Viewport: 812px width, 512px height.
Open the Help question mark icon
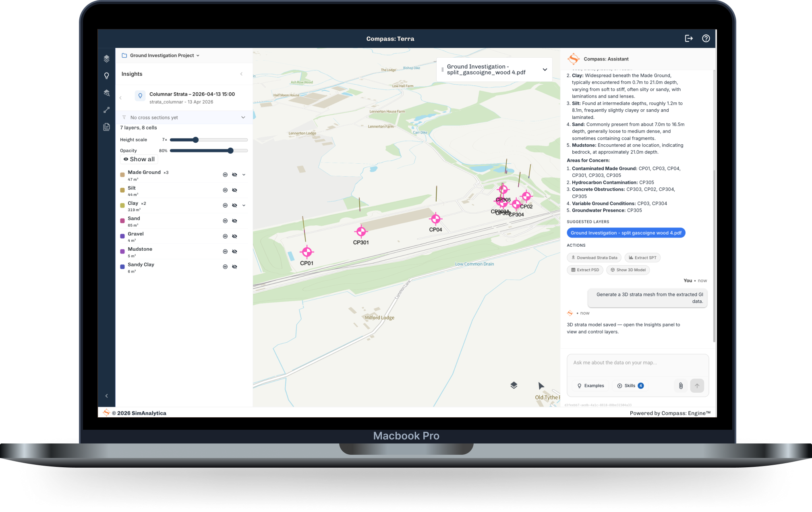(706, 38)
